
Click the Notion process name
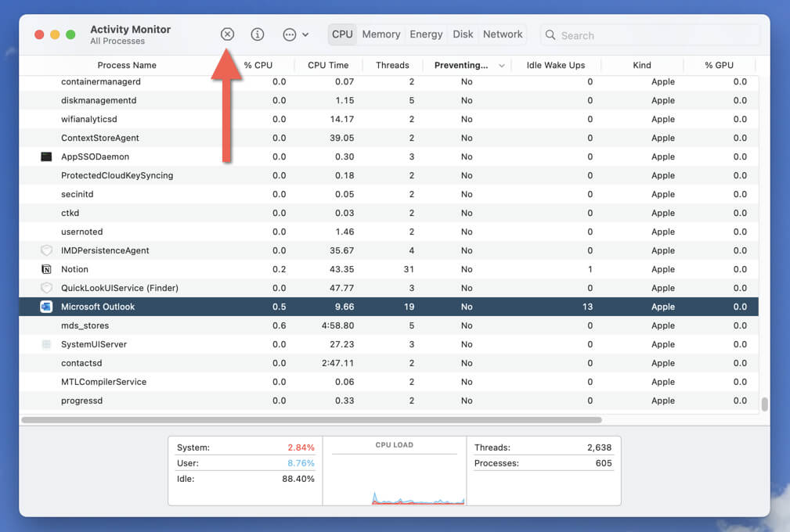tap(74, 269)
